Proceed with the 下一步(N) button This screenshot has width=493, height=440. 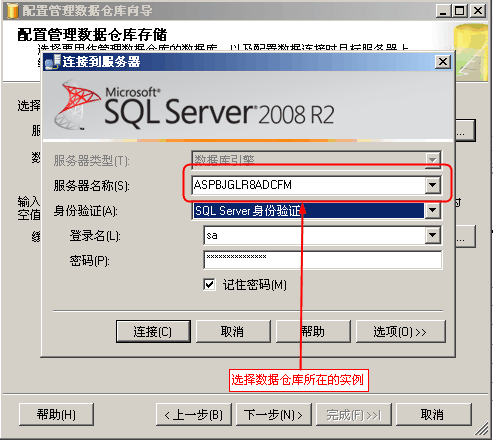274,414
